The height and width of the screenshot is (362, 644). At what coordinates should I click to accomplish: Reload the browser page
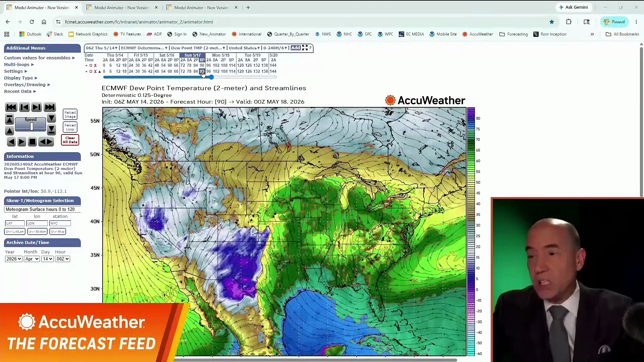[32, 22]
